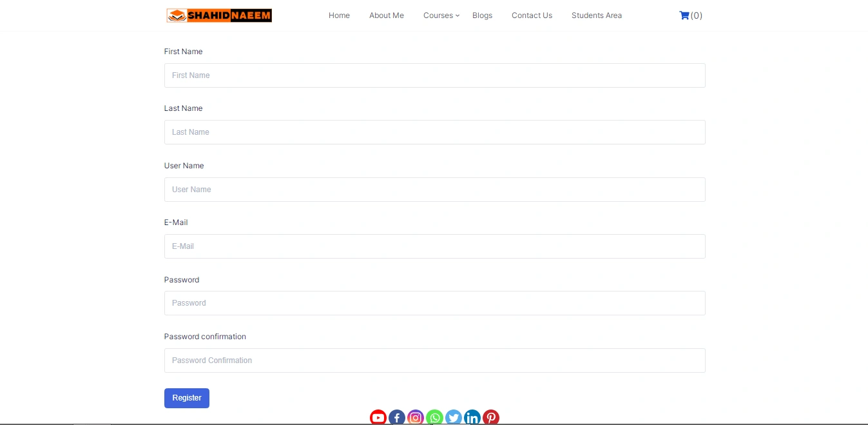Navigate to Contact Us

[532, 15]
